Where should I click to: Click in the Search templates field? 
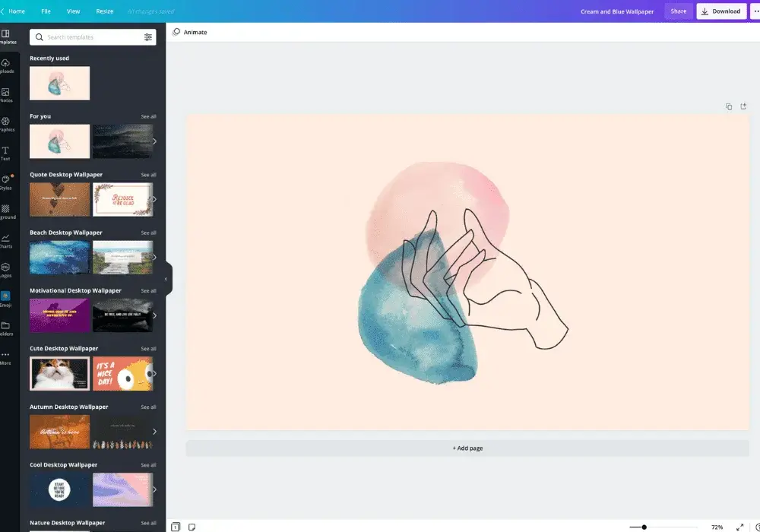[93, 37]
